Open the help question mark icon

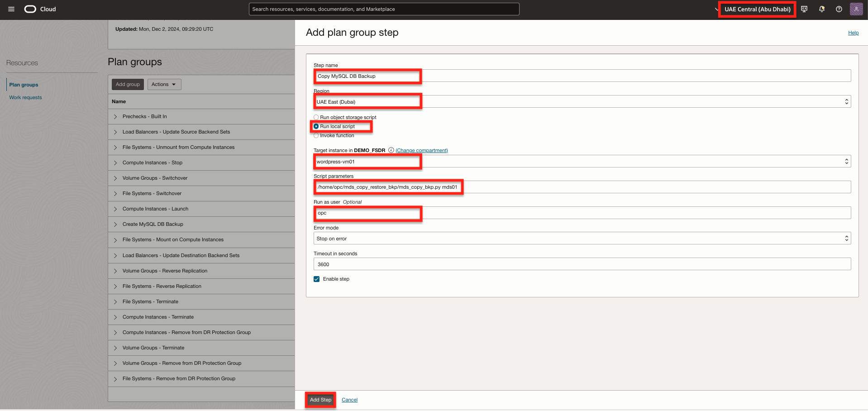coord(839,9)
